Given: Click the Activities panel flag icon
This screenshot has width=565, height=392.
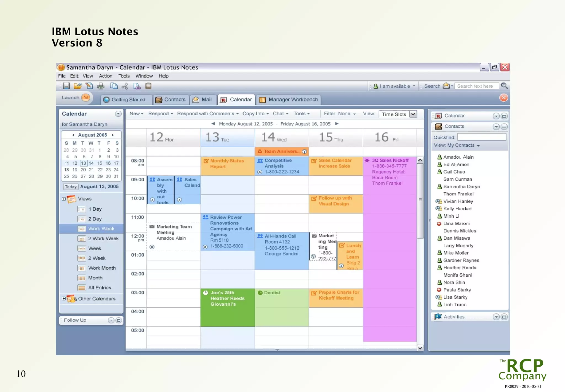Looking at the screenshot, I should (438, 317).
